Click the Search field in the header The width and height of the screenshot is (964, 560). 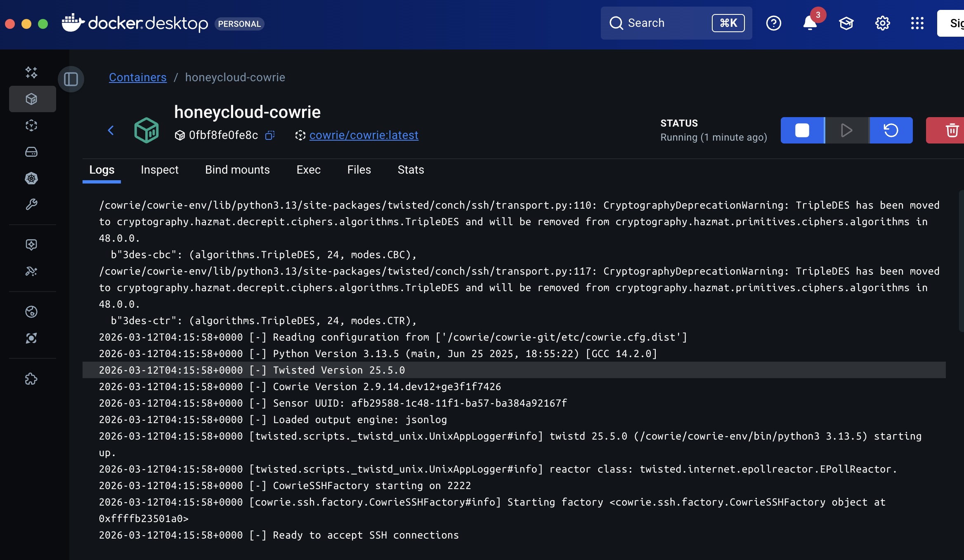(676, 23)
